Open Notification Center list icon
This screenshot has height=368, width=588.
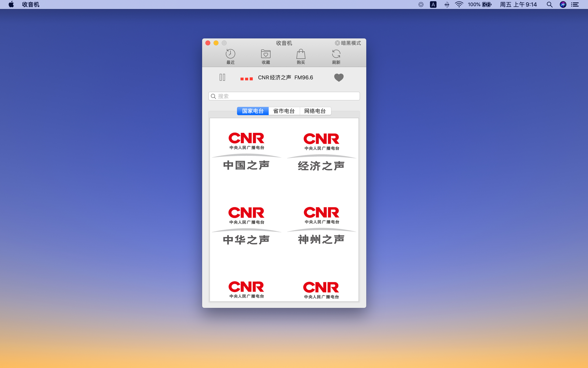[x=575, y=4]
